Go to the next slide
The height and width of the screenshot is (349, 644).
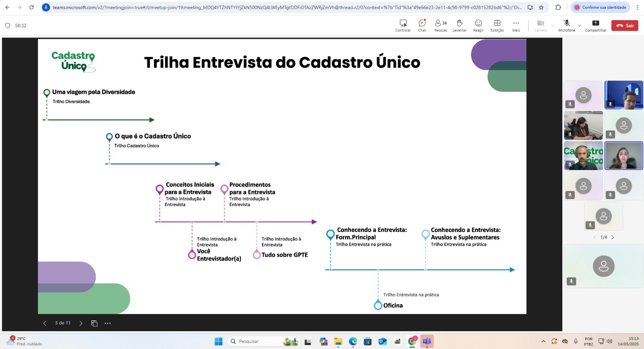click(81, 323)
